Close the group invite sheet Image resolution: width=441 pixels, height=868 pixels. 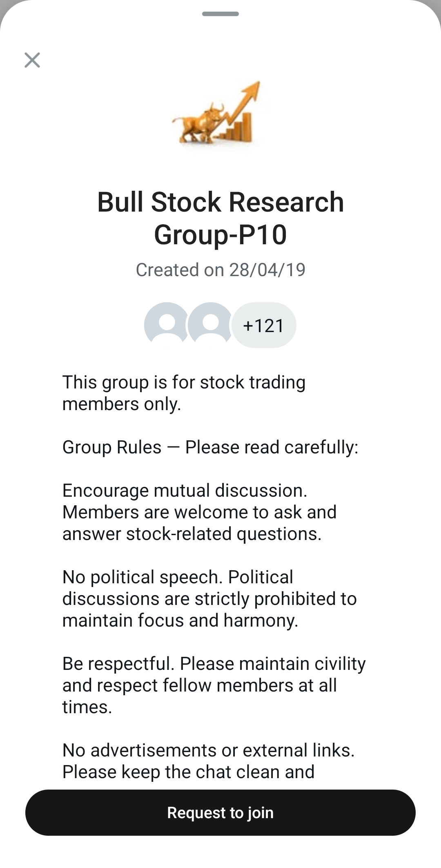(x=32, y=60)
